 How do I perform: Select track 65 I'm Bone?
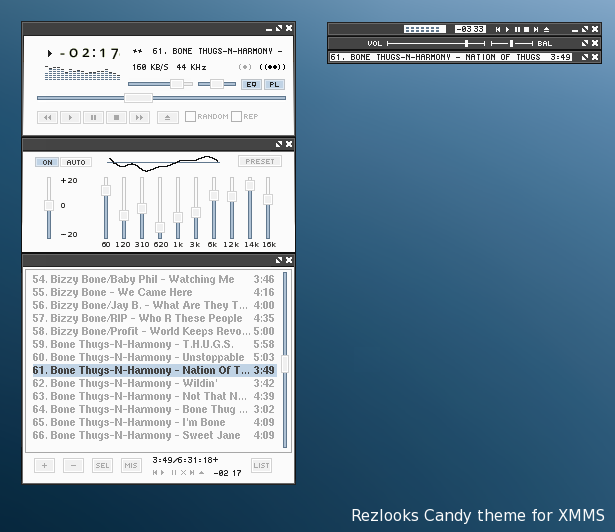(x=154, y=422)
